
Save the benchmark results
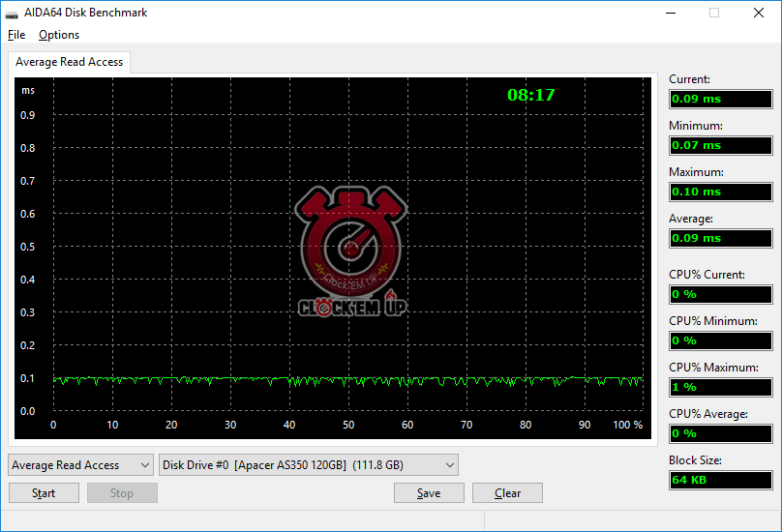(429, 493)
